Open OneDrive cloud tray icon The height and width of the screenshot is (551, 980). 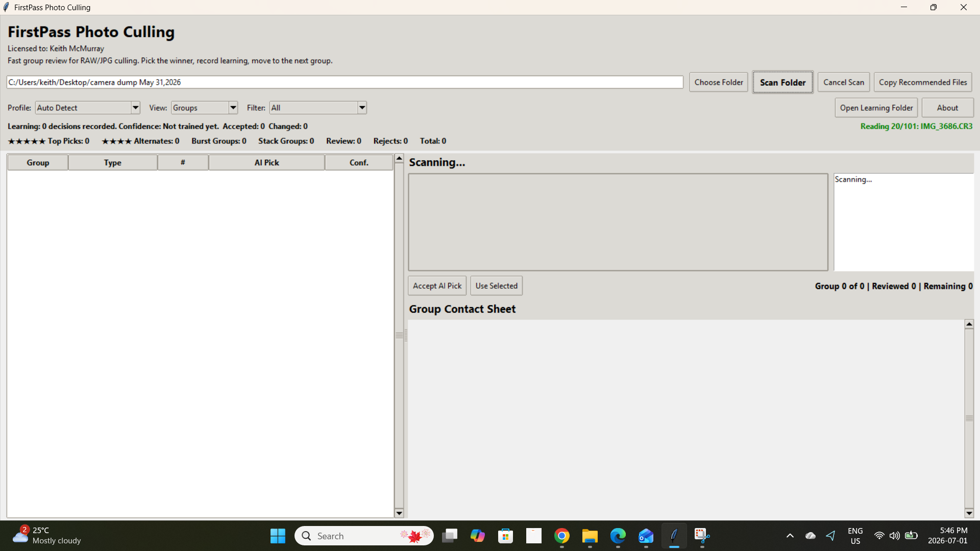811,536
